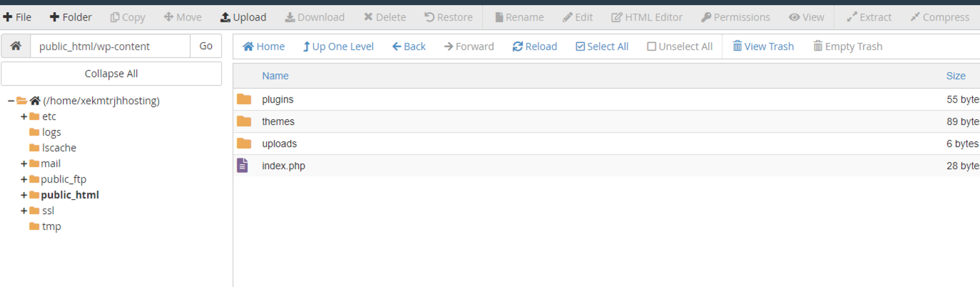Click the Go button
Viewport: 980px width, 287px height.
pos(206,46)
